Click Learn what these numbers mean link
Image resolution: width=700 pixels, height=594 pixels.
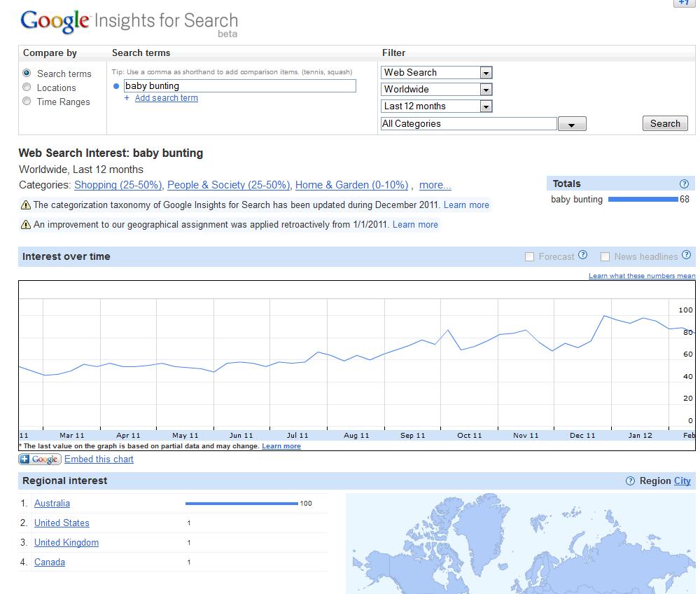click(641, 276)
